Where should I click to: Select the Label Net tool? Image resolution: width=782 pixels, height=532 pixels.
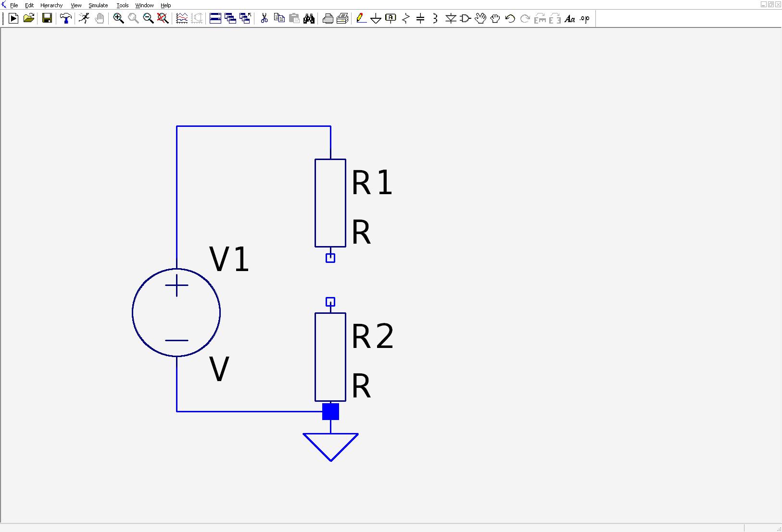pyautogui.click(x=391, y=19)
